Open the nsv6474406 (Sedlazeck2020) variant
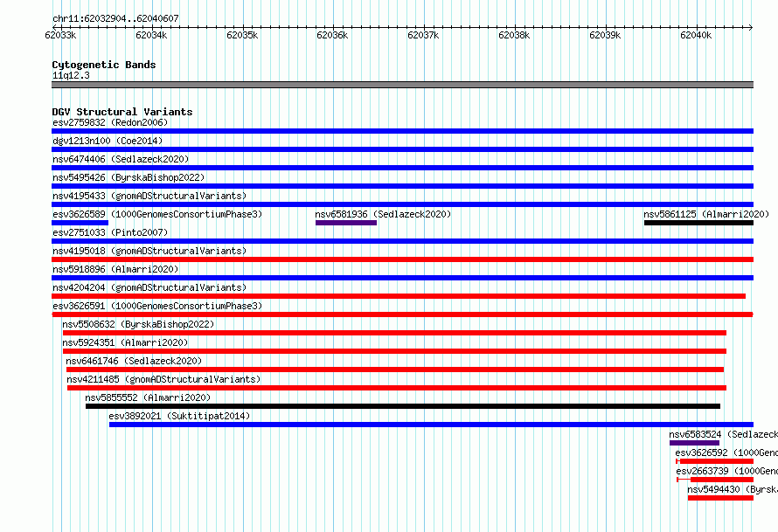This screenshot has height=532, width=778. pos(121,159)
